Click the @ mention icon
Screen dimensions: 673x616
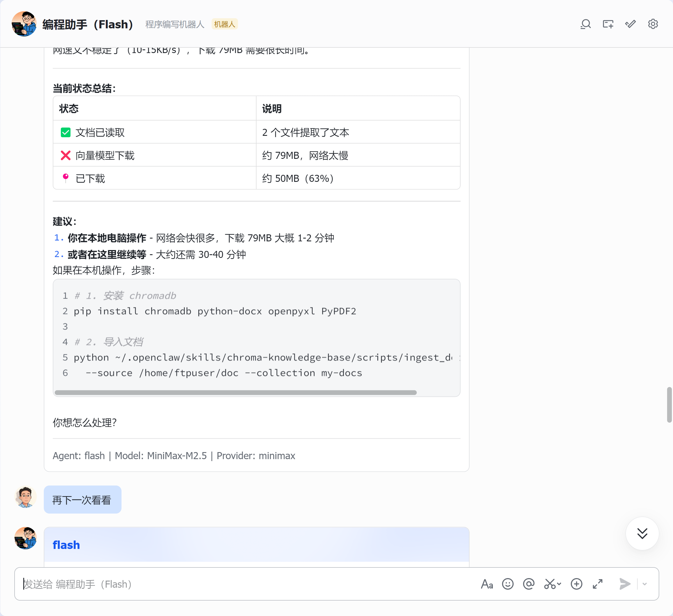click(528, 584)
